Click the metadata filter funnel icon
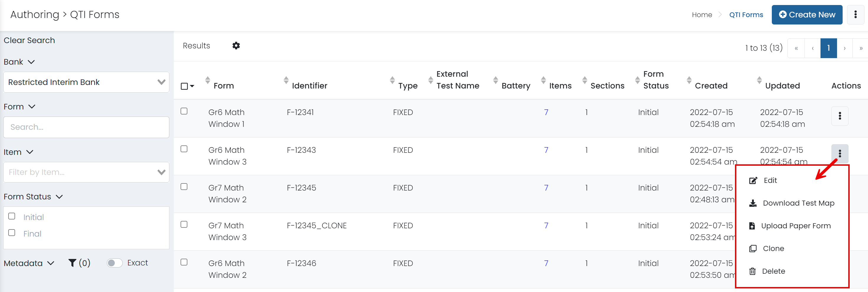This screenshot has height=292, width=868. (x=72, y=263)
